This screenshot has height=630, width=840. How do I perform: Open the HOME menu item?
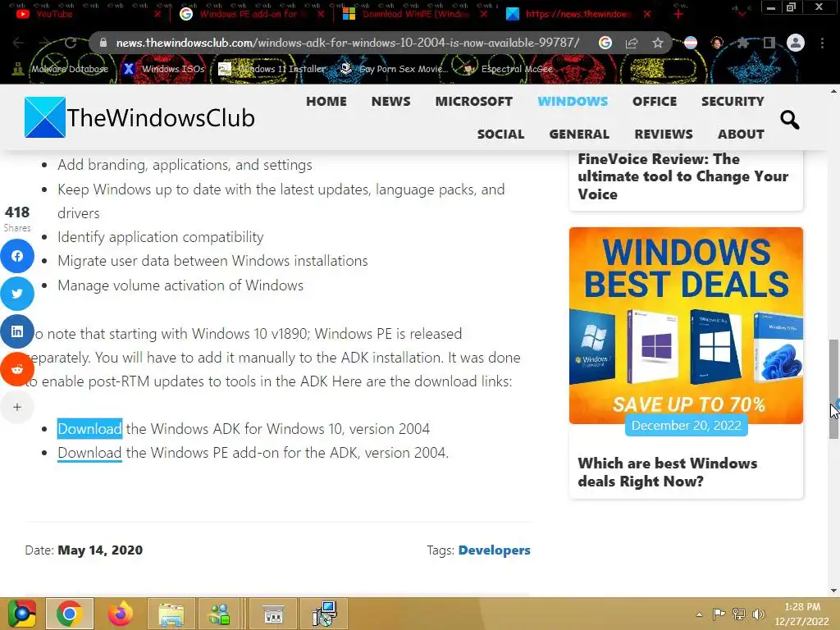tap(326, 101)
